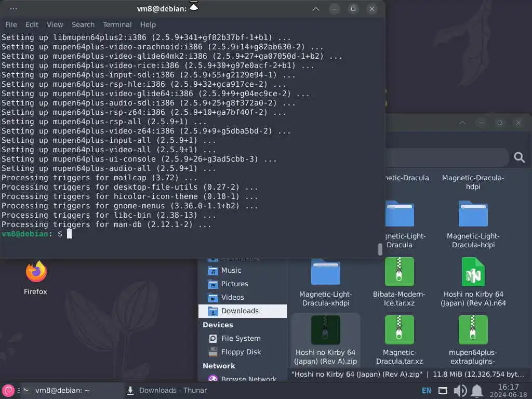The width and height of the screenshot is (532, 399).
Task: Click the Videos folder icon in sidebar
Action: (x=212, y=298)
